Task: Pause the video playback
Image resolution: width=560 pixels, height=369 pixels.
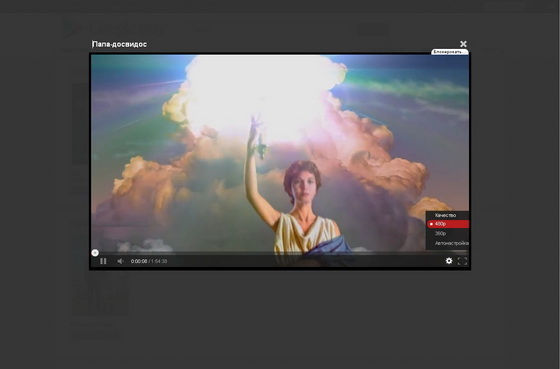Action: [x=103, y=261]
